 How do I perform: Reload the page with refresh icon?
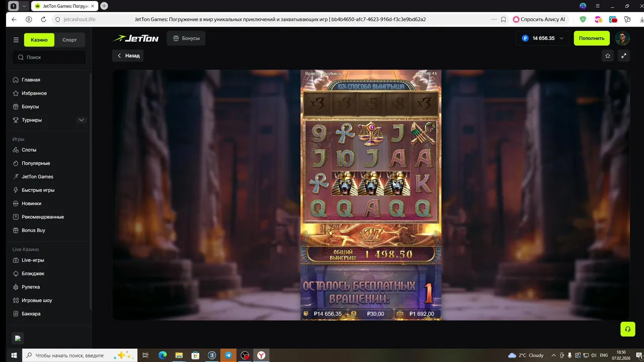pyautogui.click(x=43, y=20)
